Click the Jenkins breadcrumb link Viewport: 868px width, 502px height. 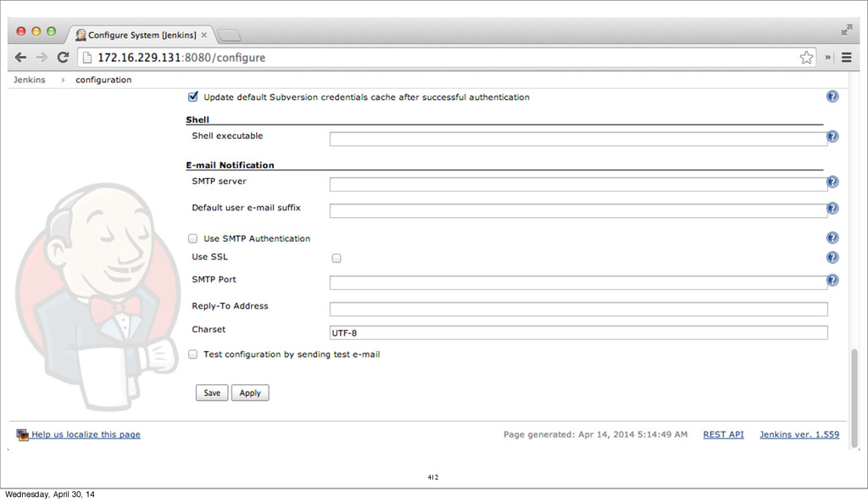(x=30, y=80)
